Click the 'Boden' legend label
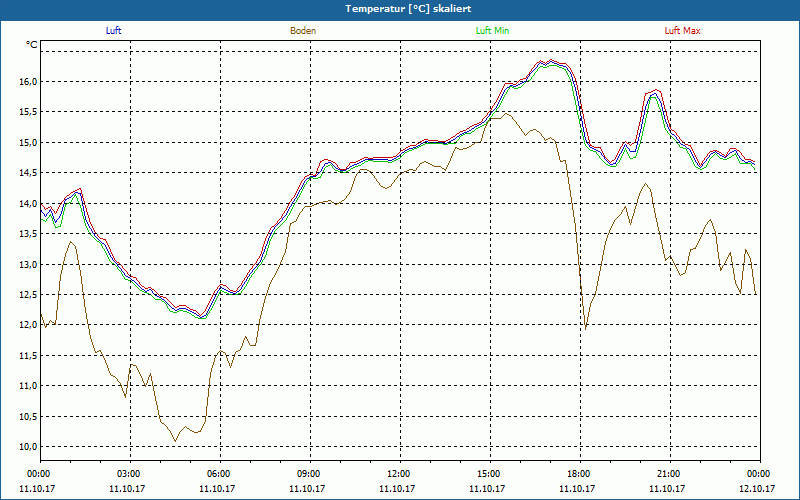This screenshot has height=500, width=800. 303,31
